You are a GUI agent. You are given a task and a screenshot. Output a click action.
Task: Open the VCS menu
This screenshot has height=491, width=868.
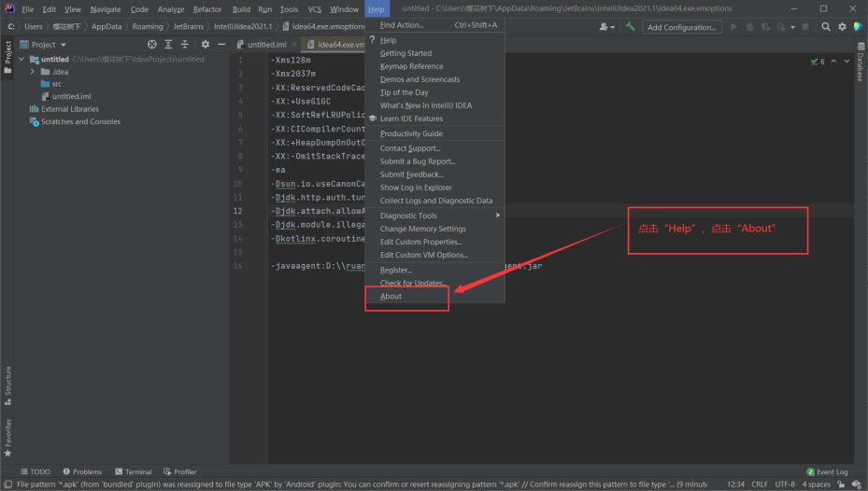coord(315,8)
